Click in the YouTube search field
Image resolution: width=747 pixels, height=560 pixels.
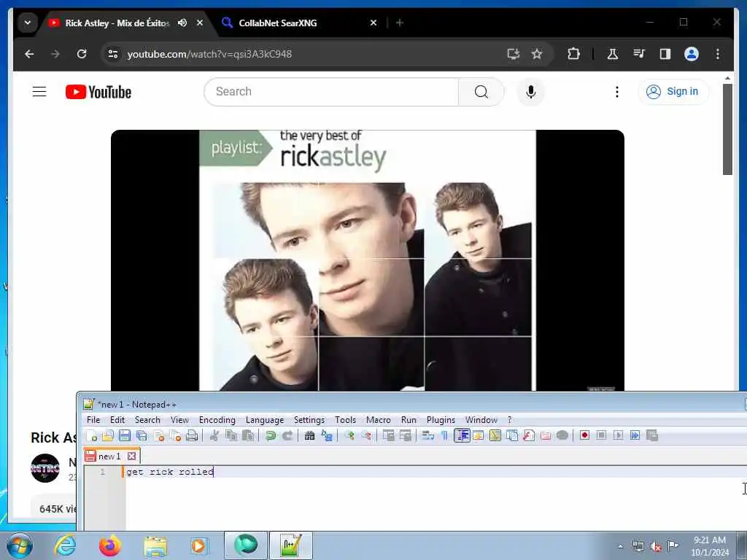(x=331, y=91)
